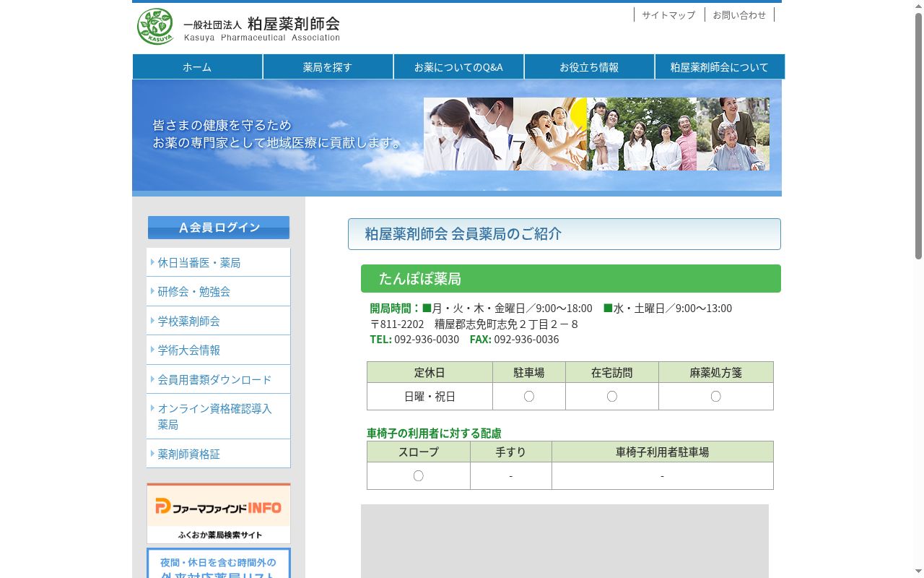Screen dimensions: 924x578
Task: Click the 定休日 column header
Action: pos(430,373)
